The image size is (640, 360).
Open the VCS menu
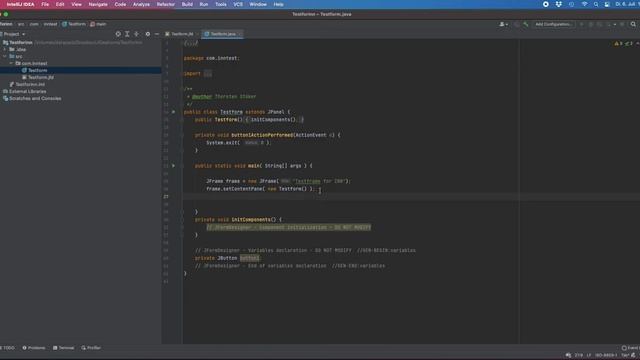(238, 4)
